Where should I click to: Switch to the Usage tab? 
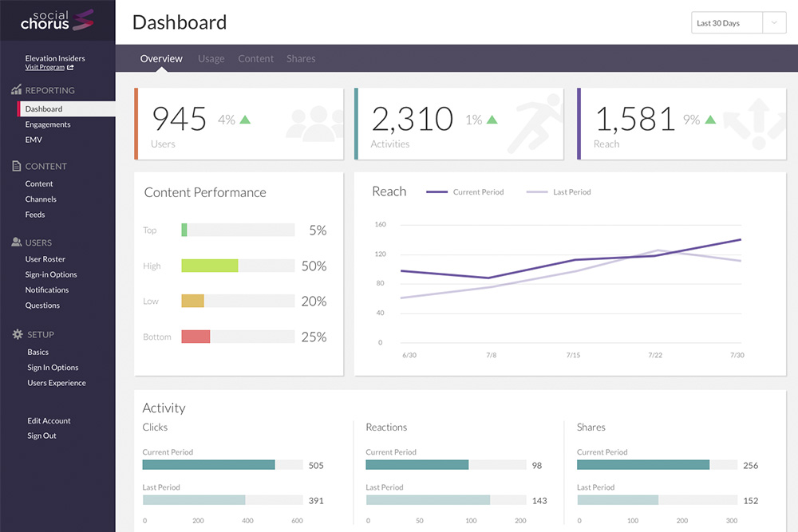[x=211, y=58]
